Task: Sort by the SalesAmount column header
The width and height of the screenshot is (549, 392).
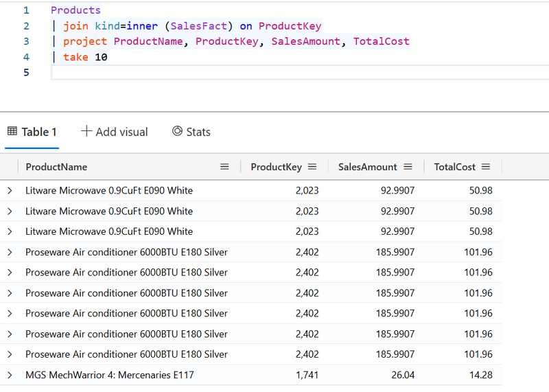Action: pyautogui.click(x=368, y=167)
